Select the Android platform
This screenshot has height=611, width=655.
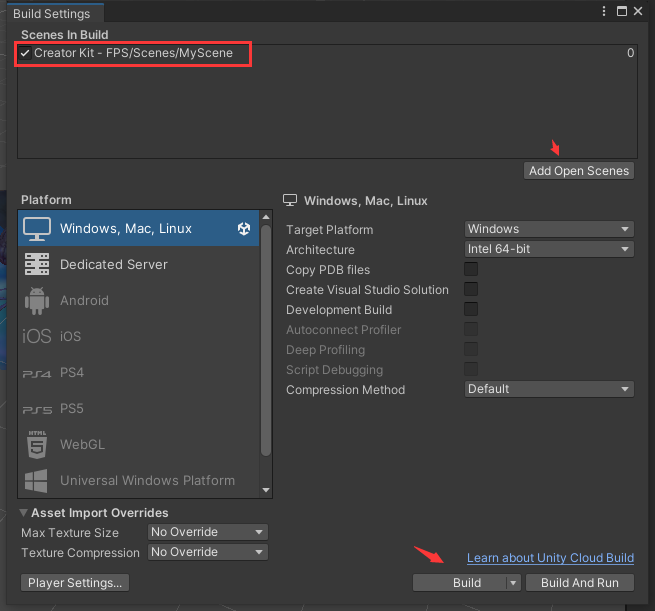tap(139, 300)
